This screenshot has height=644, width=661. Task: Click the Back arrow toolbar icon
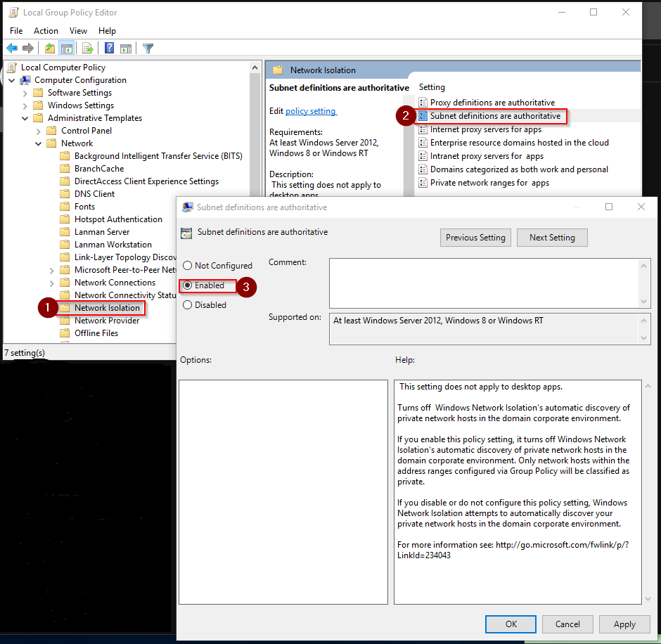[12, 49]
